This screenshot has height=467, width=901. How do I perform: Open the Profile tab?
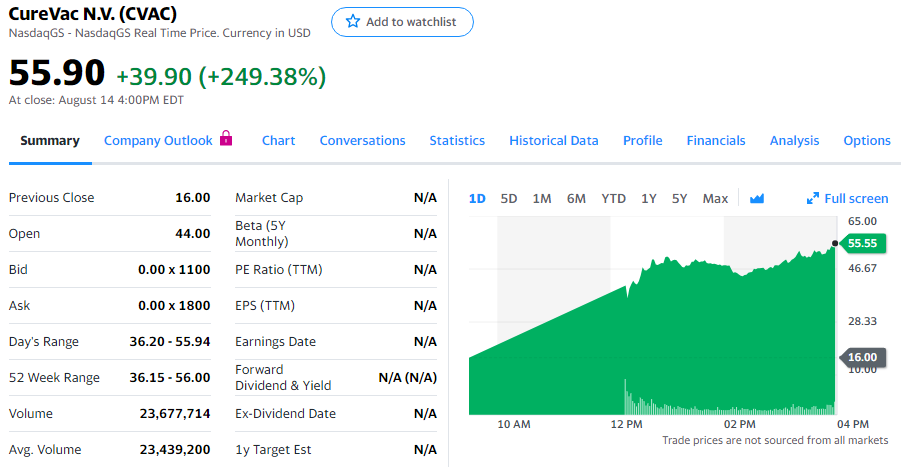tap(643, 141)
